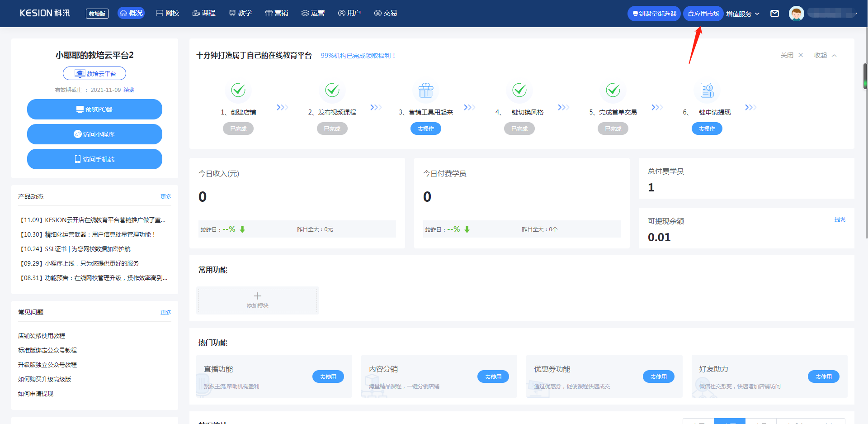Expand the 增值服务 dropdown menu
Image resolution: width=868 pixels, height=424 pixels.
pos(743,14)
